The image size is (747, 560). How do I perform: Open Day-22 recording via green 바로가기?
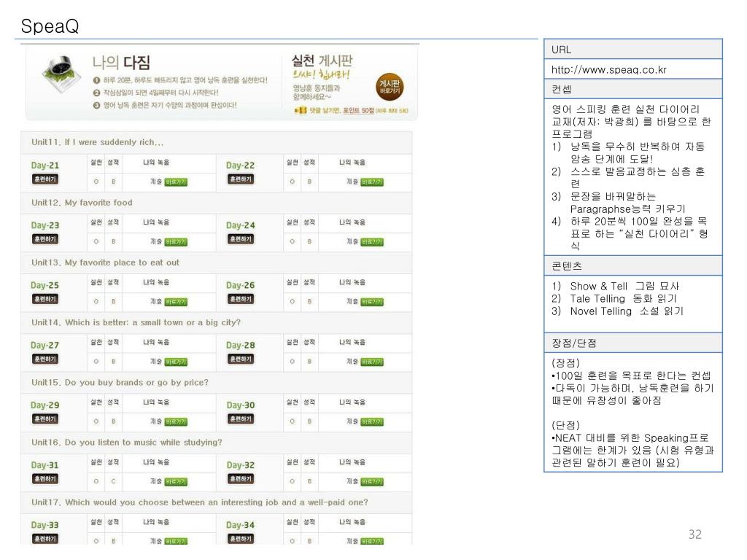click(371, 182)
